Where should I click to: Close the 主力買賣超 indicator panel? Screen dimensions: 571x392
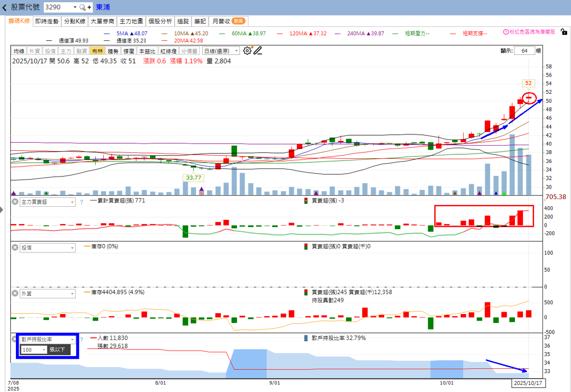14,202
